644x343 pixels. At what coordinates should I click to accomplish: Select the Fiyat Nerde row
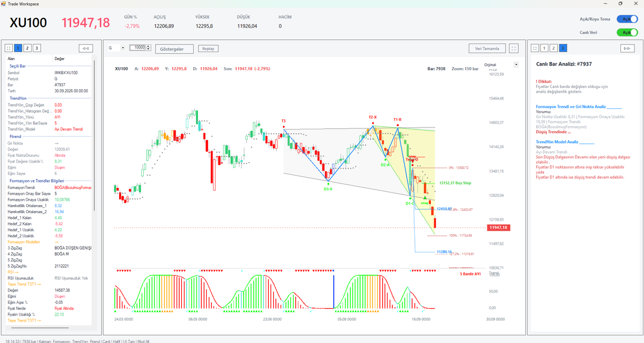pos(49,308)
